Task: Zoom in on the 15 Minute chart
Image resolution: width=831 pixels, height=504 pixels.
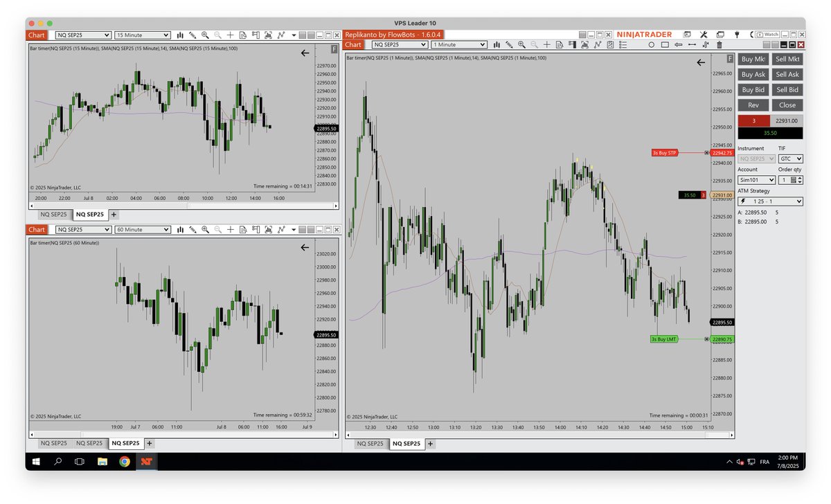Action: coord(205,35)
